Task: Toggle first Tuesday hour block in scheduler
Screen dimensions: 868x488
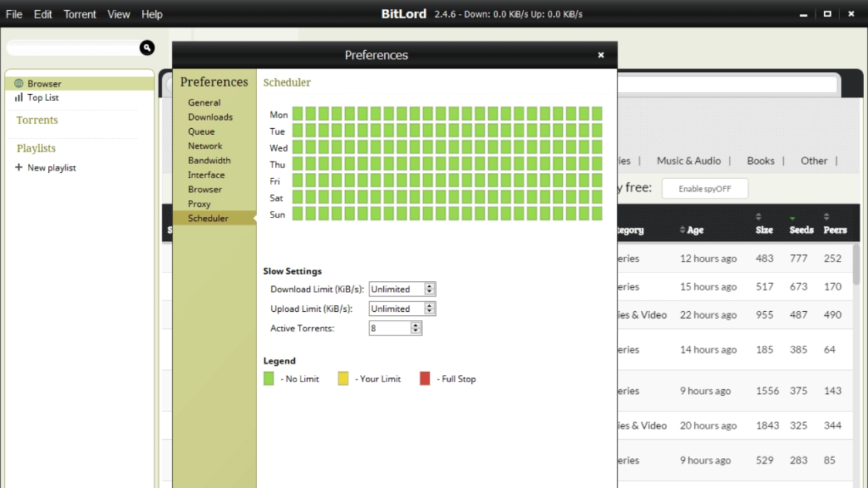Action: [298, 130]
